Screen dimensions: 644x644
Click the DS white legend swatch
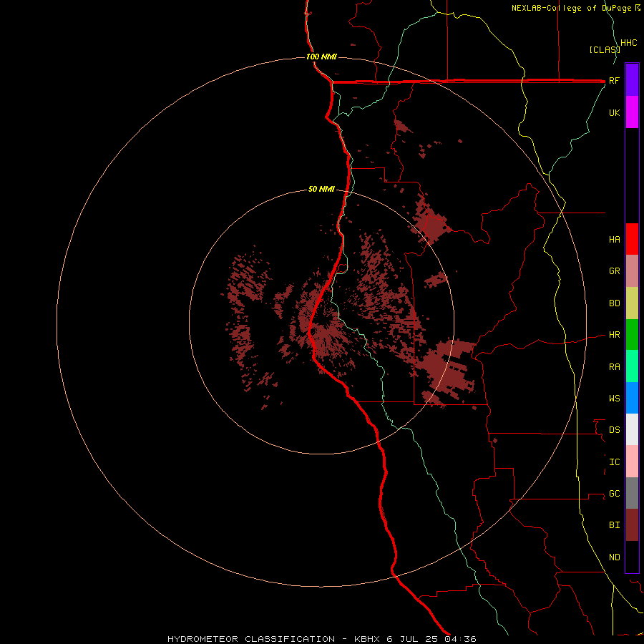(x=632, y=429)
